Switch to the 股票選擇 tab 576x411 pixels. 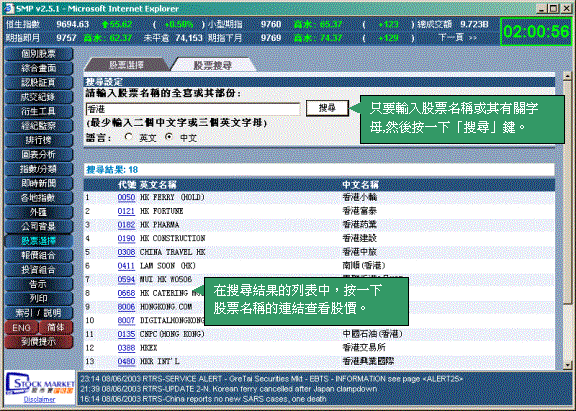(x=127, y=65)
